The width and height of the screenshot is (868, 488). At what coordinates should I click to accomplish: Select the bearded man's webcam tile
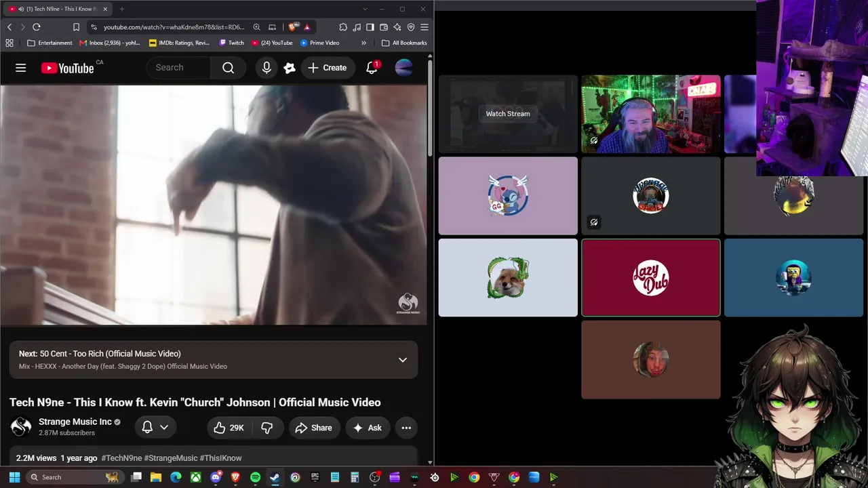point(651,114)
